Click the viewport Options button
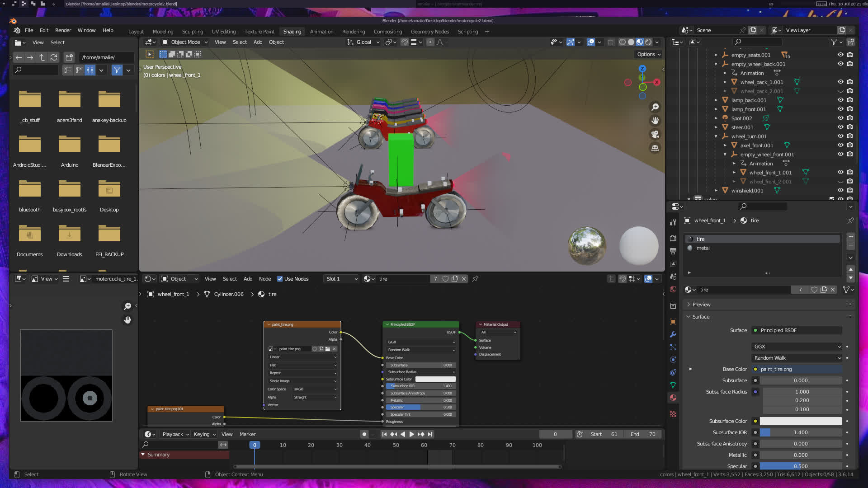This screenshot has width=868, height=488. pyautogui.click(x=649, y=54)
